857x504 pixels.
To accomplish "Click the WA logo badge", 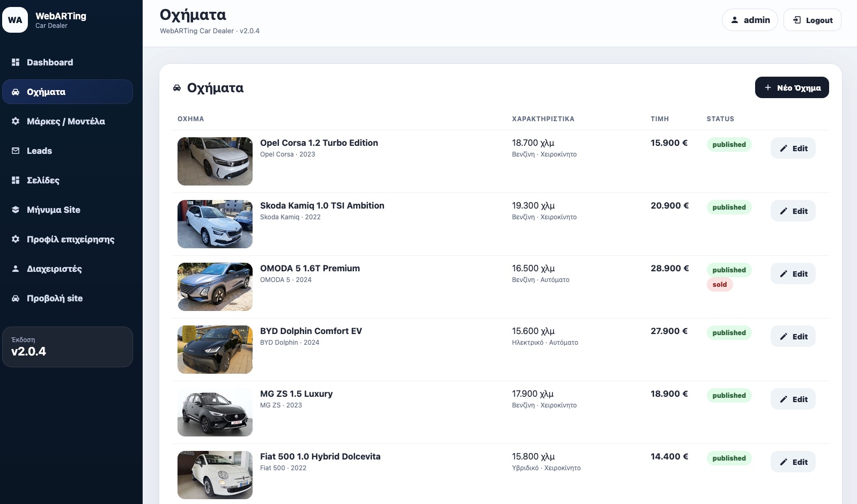I will pos(15,20).
